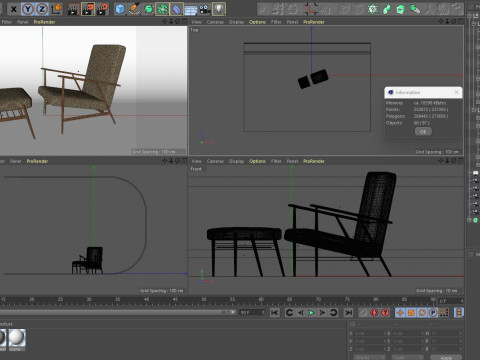The image size is (480, 360).
Task: Toggle Scale keyframe recording
Action: [411, 313]
